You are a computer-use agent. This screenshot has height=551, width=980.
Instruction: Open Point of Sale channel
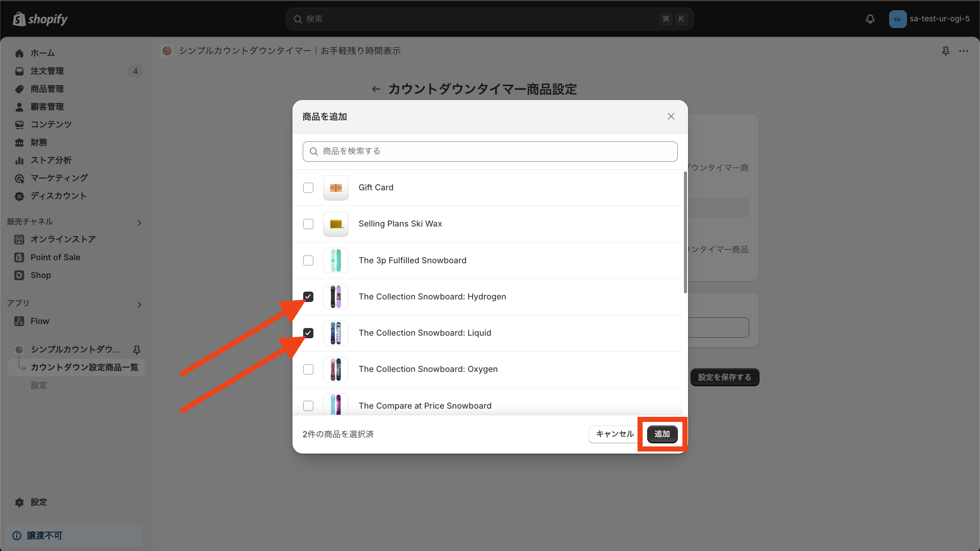55,257
